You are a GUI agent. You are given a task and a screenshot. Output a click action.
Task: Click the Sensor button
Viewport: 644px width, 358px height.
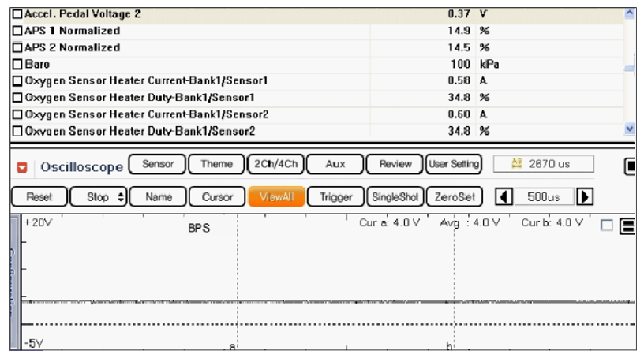click(x=158, y=164)
